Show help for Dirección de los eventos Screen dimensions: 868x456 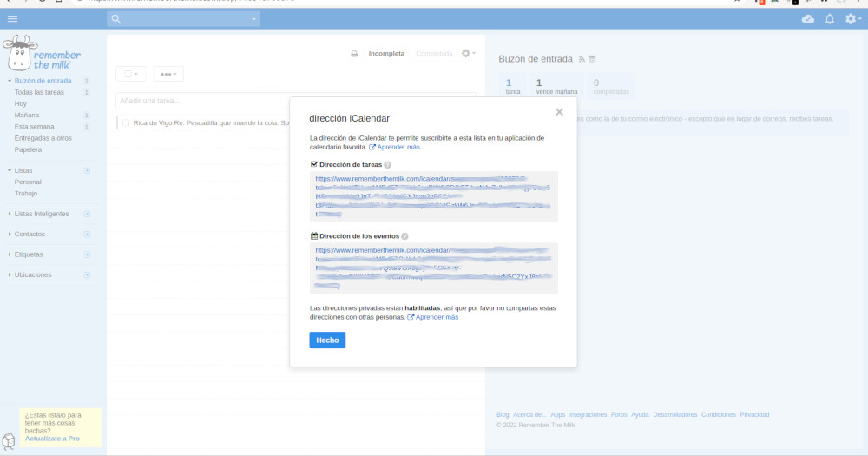point(404,236)
